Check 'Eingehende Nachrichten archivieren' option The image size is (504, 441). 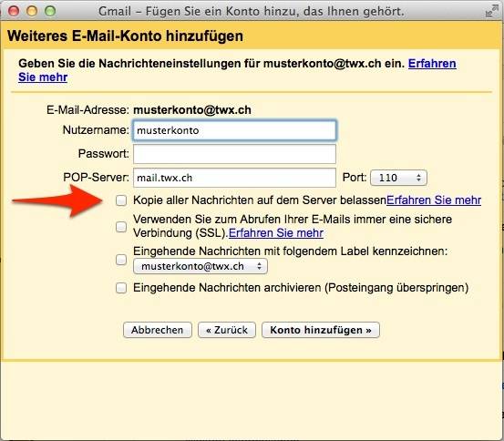click(x=121, y=288)
